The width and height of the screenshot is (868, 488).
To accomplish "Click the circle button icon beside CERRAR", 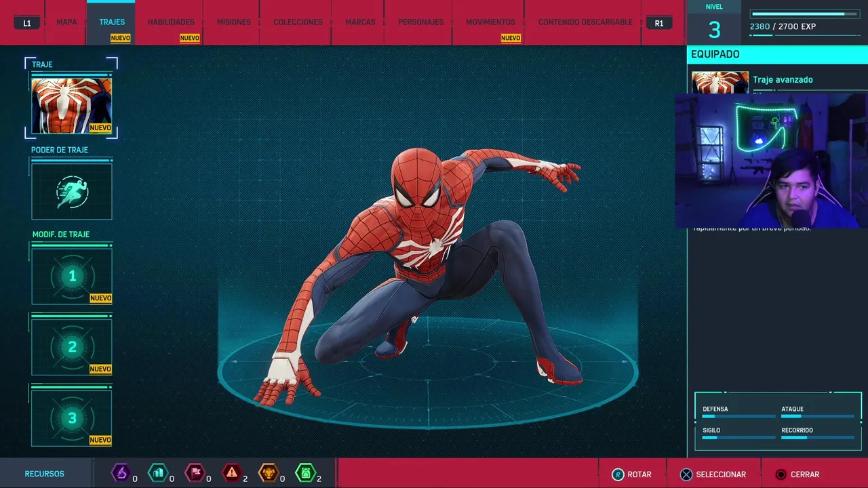I will pyautogui.click(x=781, y=474).
